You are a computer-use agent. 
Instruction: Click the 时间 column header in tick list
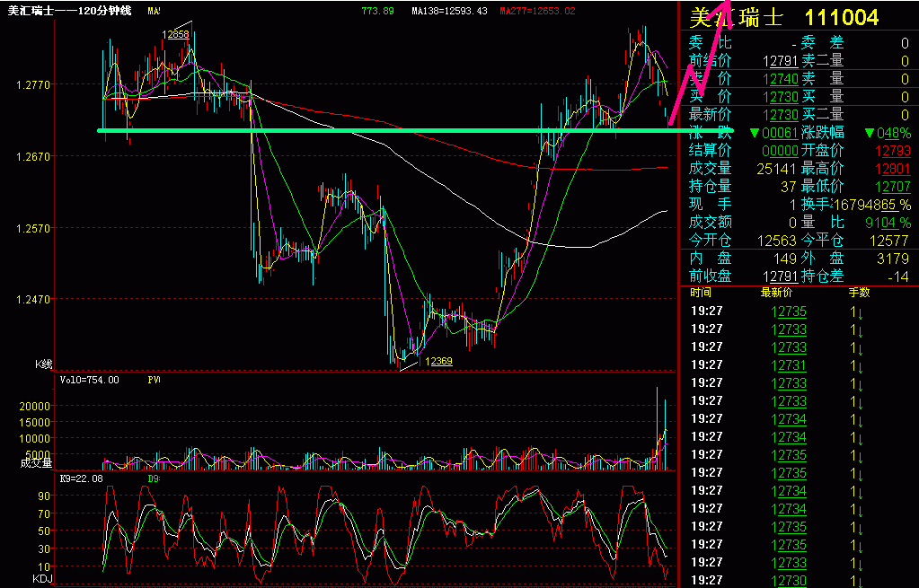701,293
